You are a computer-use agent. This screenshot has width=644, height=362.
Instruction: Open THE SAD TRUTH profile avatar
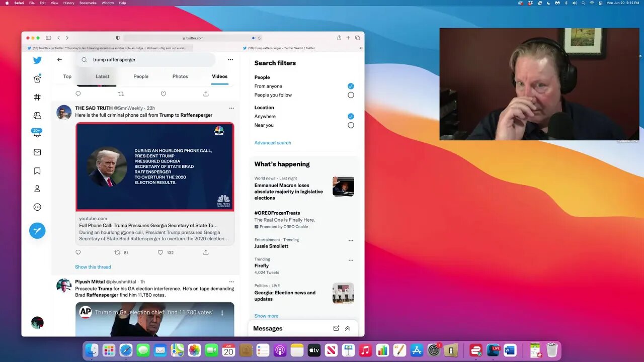(x=64, y=113)
